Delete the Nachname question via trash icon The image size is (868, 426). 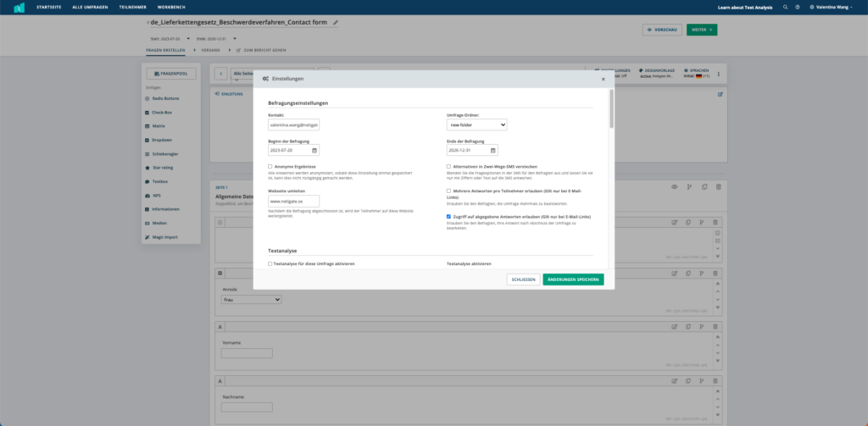715,380
